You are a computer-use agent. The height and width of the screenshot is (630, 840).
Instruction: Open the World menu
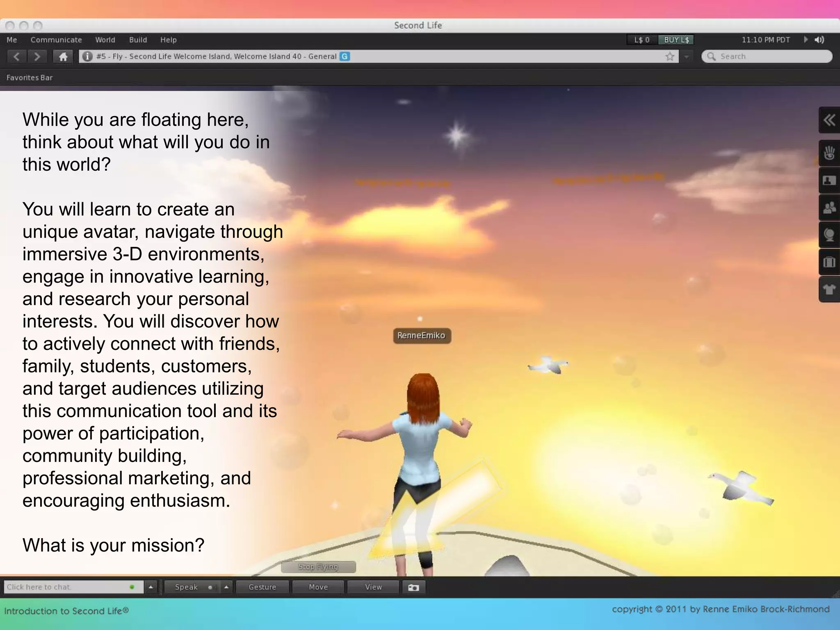click(105, 40)
